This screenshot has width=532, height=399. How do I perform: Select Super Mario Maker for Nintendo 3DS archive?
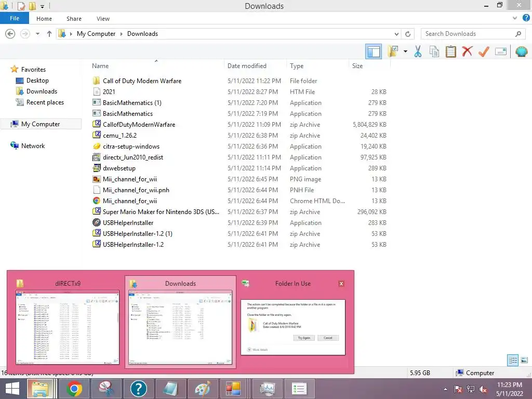(x=161, y=212)
